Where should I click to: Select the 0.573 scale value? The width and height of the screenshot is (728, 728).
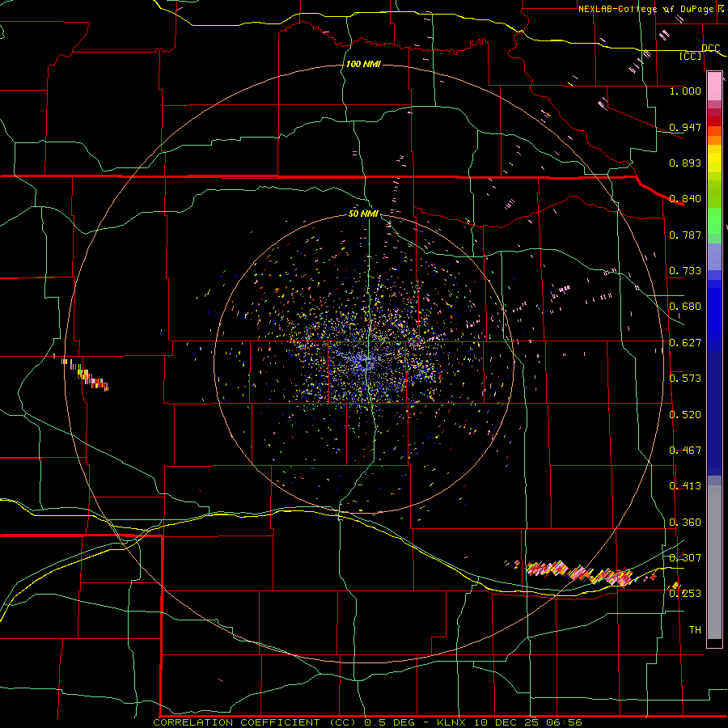coord(685,379)
